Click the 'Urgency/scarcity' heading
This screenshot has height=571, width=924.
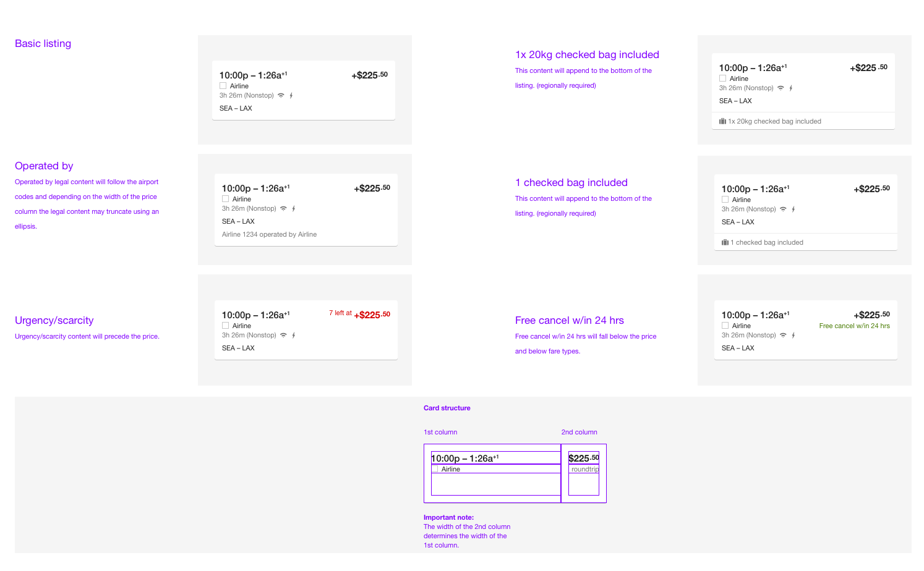point(54,320)
